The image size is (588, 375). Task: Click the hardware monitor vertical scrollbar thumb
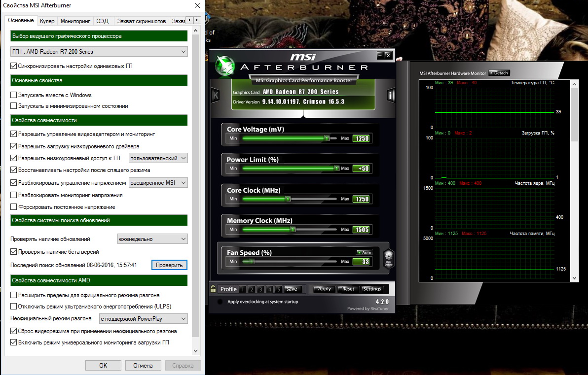pos(575,115)
